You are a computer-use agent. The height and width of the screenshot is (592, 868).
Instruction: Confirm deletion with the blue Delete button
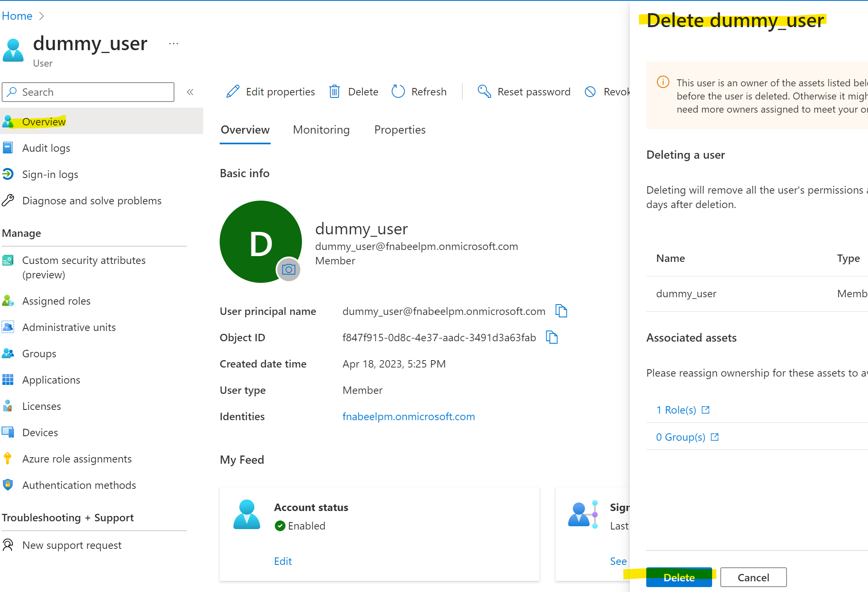pyautogui.click(x=679, y=577)
